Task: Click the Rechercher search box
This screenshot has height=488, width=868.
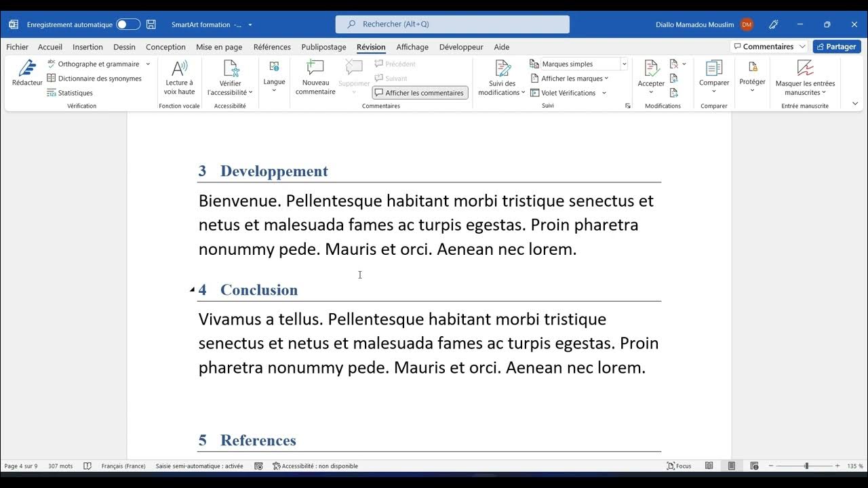Action: coord(452,24)
